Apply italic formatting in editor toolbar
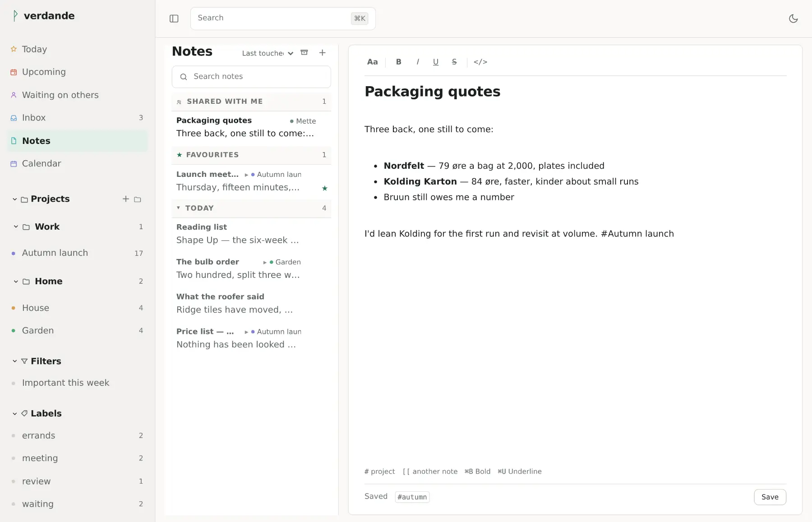This screenshot has width=812, height=522. 418,62
